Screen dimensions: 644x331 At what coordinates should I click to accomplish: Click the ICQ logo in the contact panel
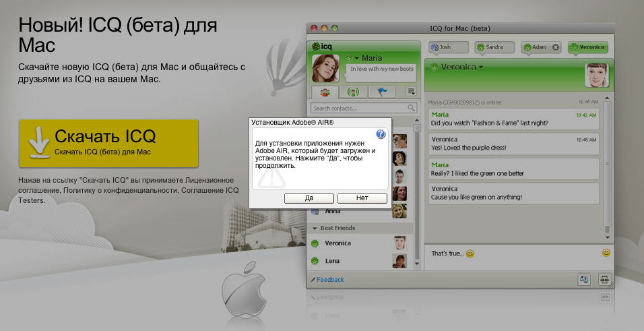click(x=322, y=46)
